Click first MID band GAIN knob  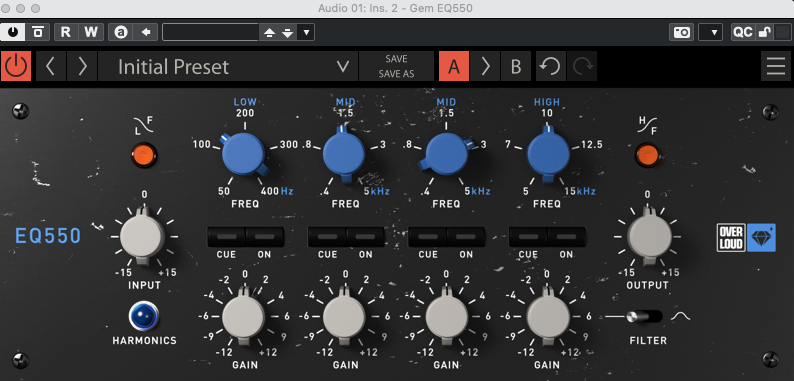344,317
